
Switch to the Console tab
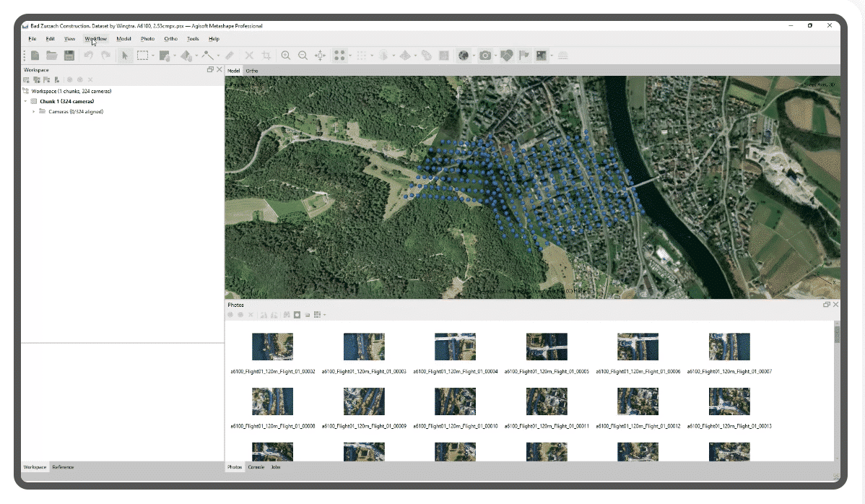tap(256, 467)
